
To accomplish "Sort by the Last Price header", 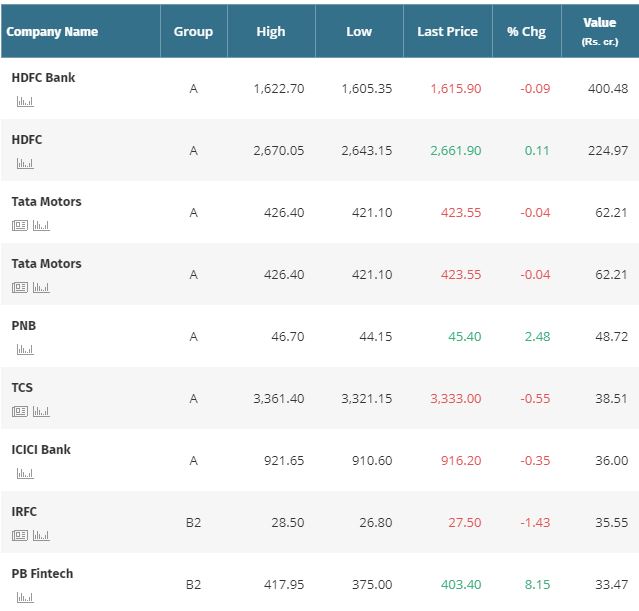I will point(448,32).
